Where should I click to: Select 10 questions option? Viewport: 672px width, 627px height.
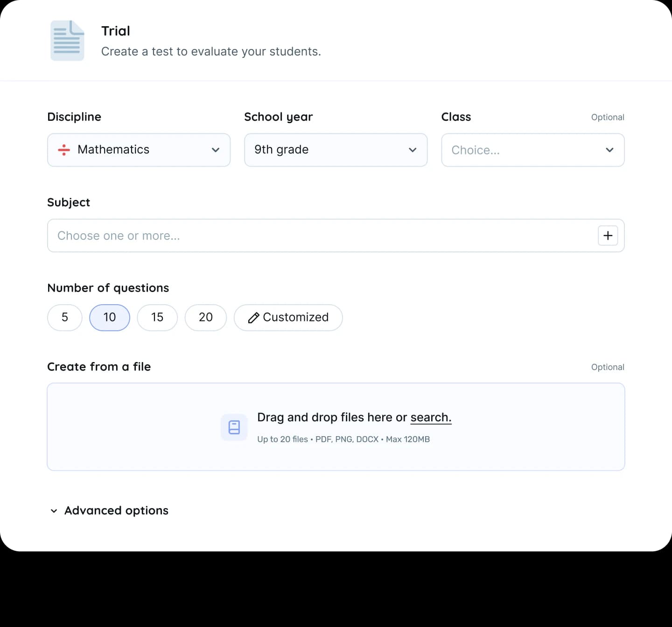coord(110,318)
